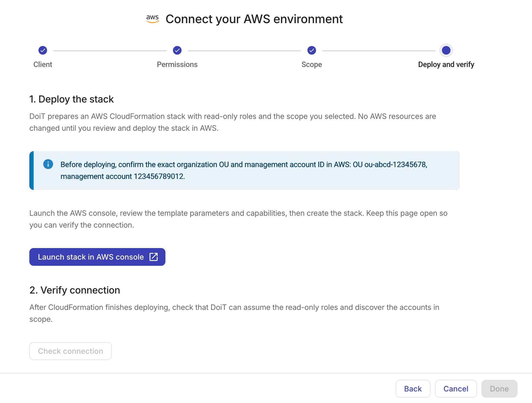Viewport: 532px width, 403px height.
Task: Click the Permissions step label
Action: (x=177, y=65)
